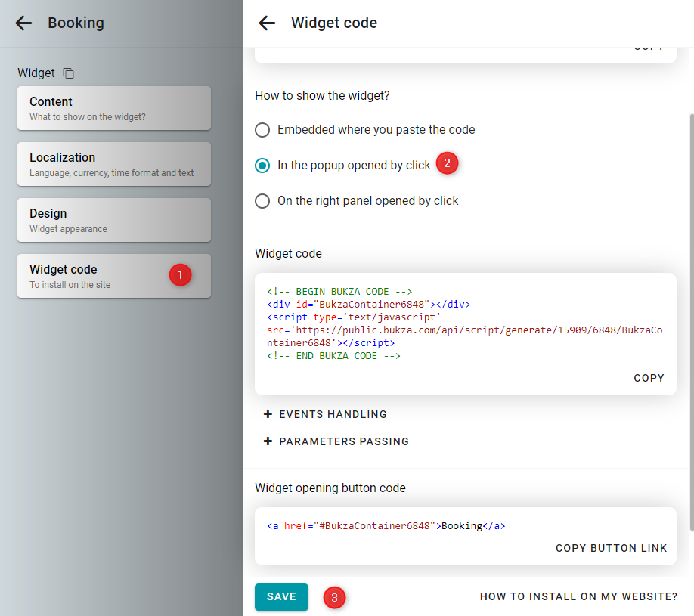Click the back arrow beside Widget code header
The image size is (694, 616).
point(267,23)
